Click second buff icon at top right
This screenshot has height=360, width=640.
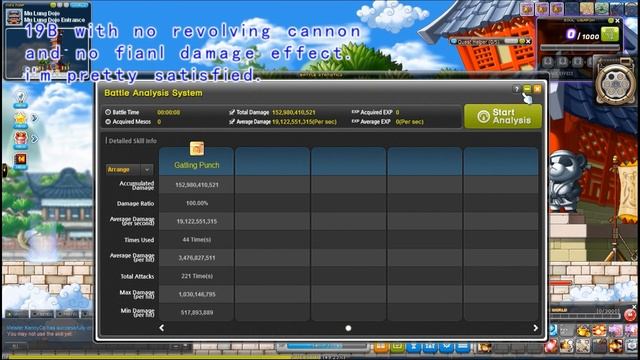[542, 9]
